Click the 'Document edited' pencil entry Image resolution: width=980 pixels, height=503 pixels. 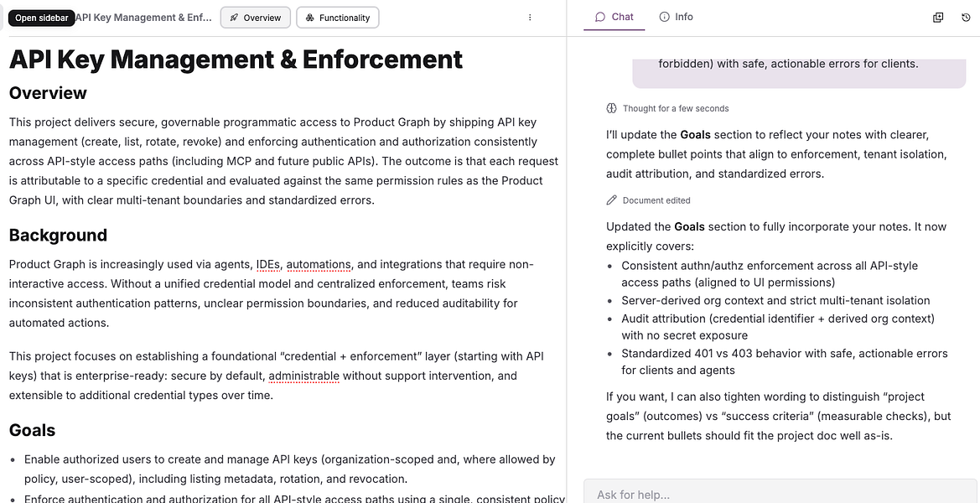[x=648, y=200]
